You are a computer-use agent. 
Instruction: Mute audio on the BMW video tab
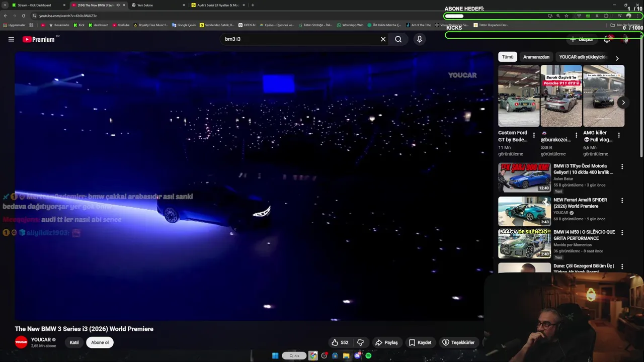coord(118,5)
